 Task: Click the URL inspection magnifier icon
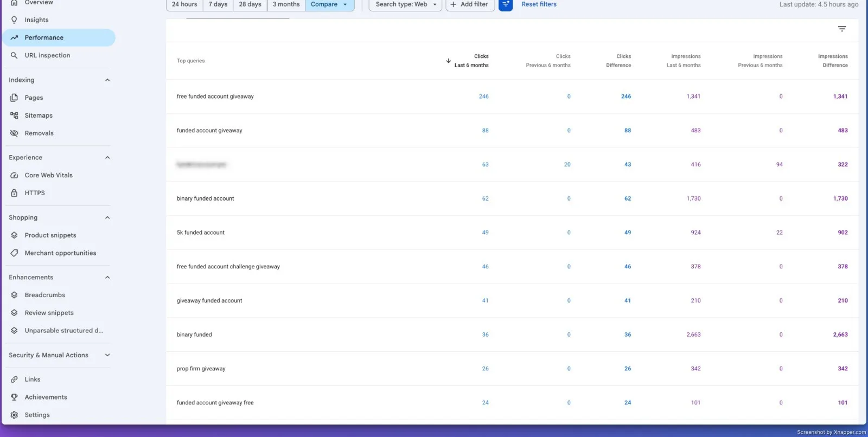coord(14,55)
